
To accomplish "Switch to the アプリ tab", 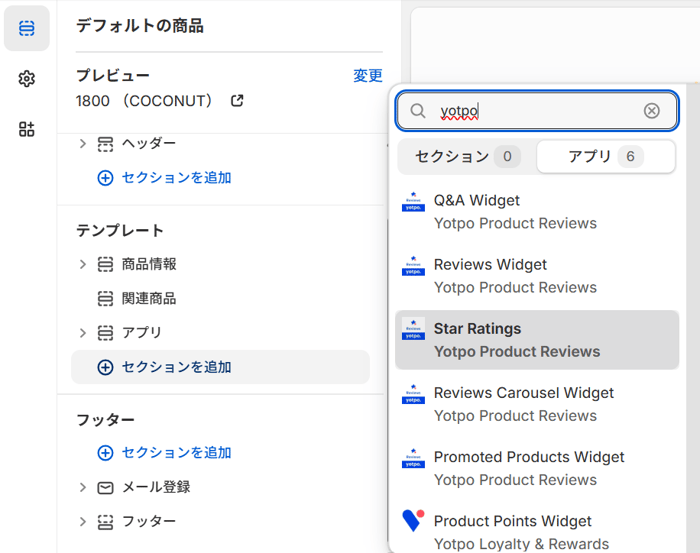I will [606, 157].
